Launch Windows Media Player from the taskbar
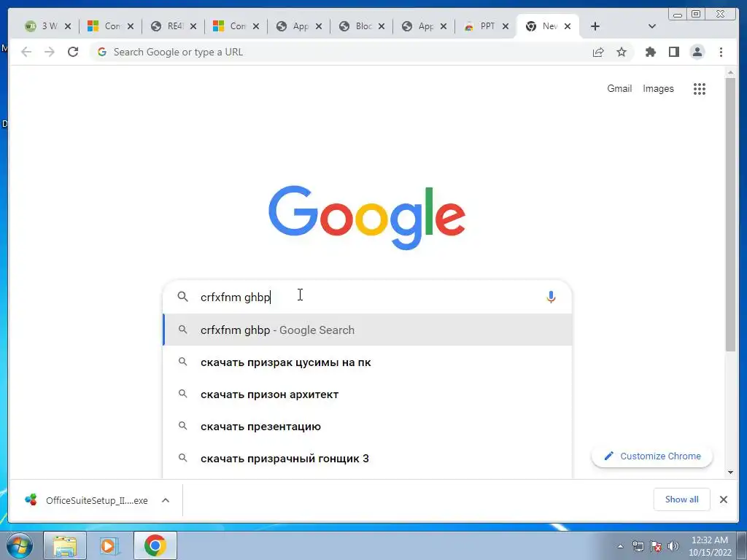This screenshot has width=747, height=560. 109,545
